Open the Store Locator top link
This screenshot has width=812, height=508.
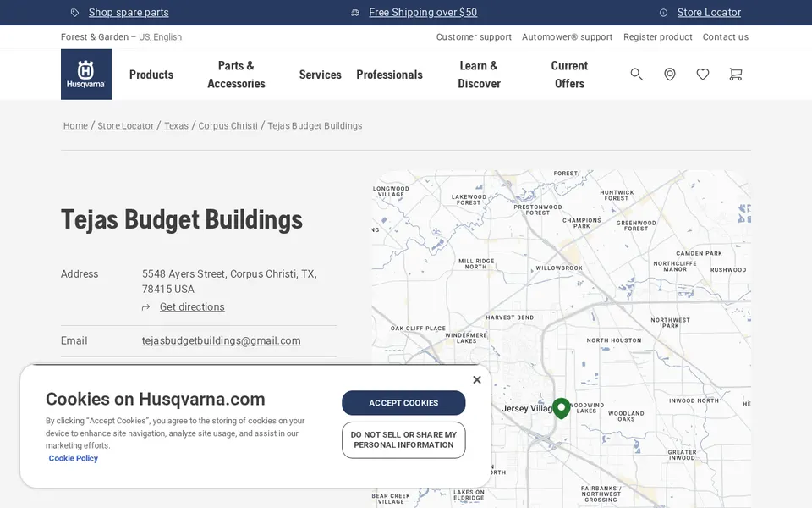[x=709, y=13]
